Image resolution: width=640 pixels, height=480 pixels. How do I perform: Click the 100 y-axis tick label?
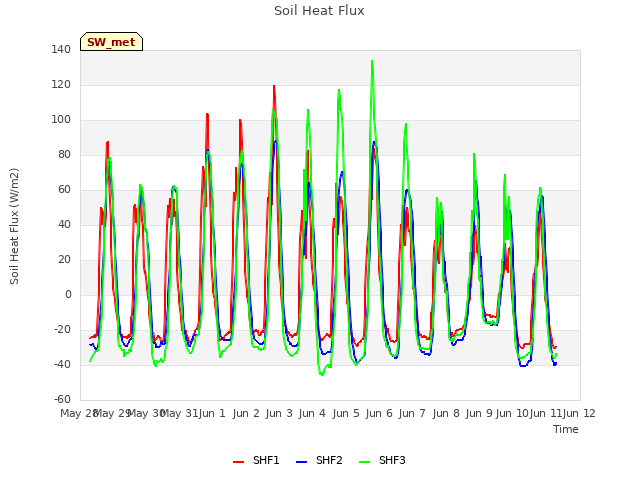(61, 120)
